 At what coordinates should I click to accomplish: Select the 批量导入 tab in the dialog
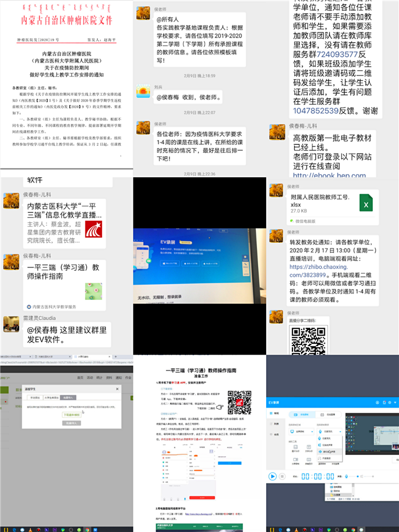coord(68,397)
